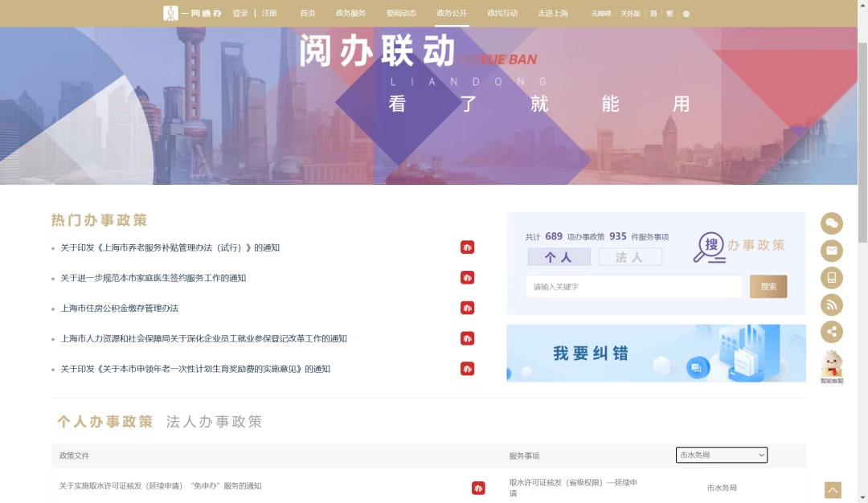868x503 pixels.
Task: Open the 登录 login link
Action: pos(240,14)
